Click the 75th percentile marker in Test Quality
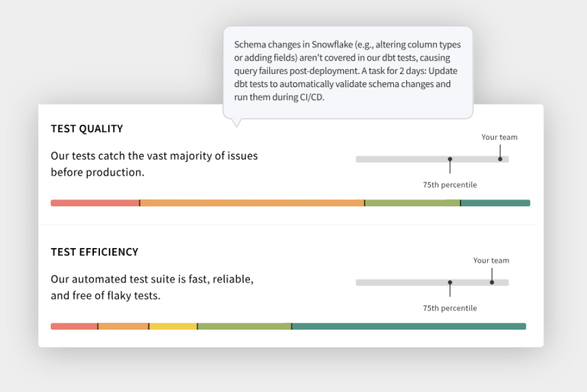 (x=450, y=159)
